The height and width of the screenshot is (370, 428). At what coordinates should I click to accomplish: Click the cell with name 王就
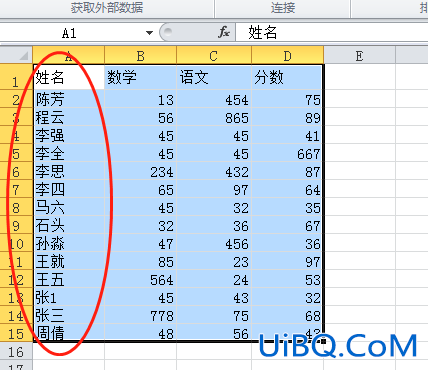pos(69,261)
